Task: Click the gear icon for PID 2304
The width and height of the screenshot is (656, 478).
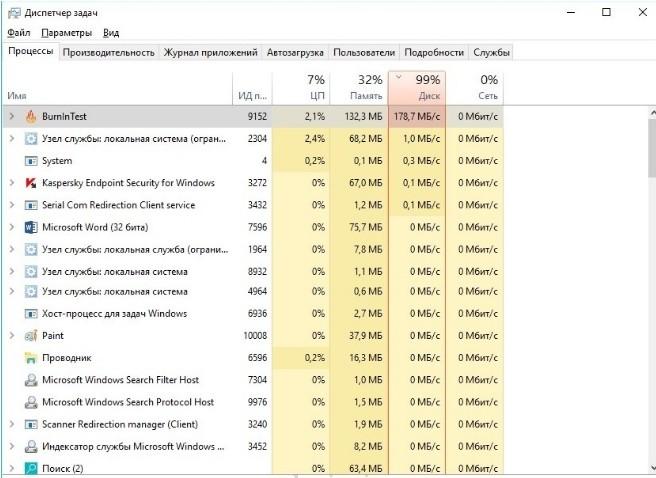Action: pos(31,138)
